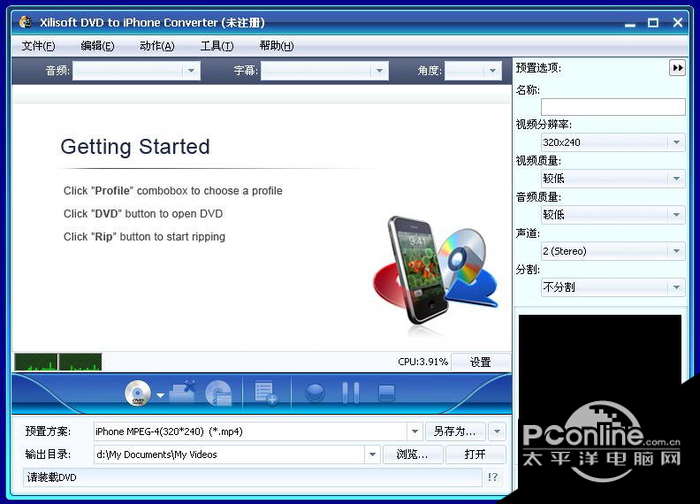Open the arrow dropdown beside DVD icon
Screen dimensions: 700x504
160,395
